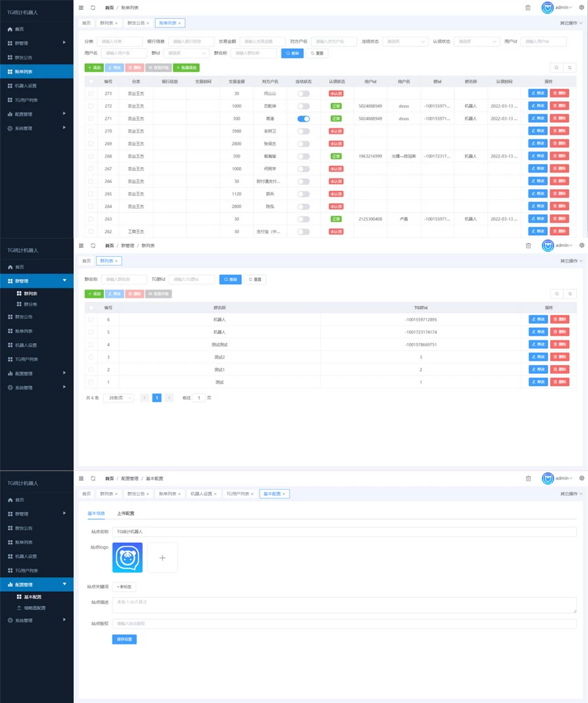Tick the checkbox for bill row 268
Viewport: 588px width, 703px height.
(x=91, y=156)
